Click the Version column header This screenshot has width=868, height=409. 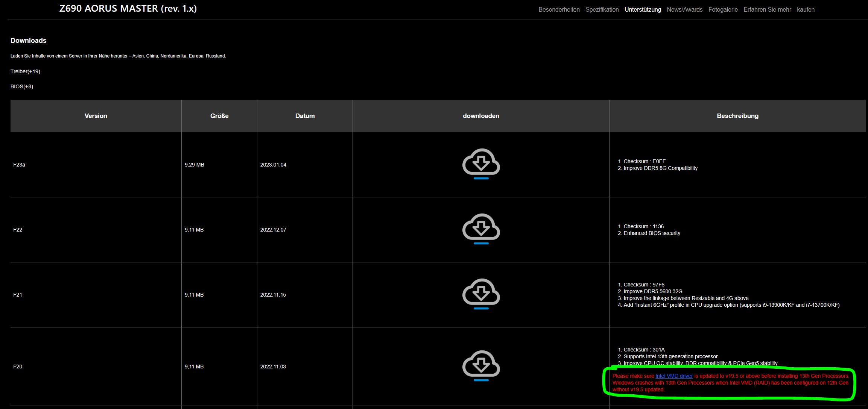click(96, 116)
